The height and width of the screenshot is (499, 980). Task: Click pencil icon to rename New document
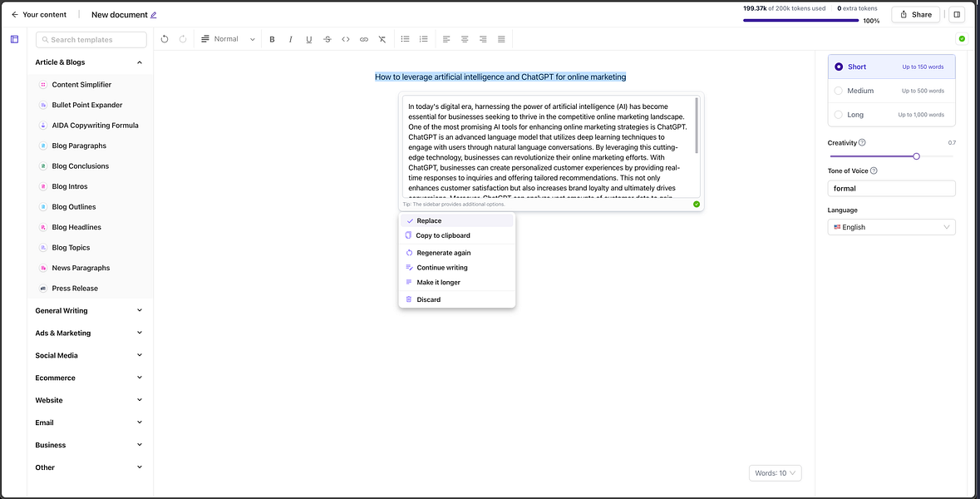pyautogui.click(x=154, y=14)
